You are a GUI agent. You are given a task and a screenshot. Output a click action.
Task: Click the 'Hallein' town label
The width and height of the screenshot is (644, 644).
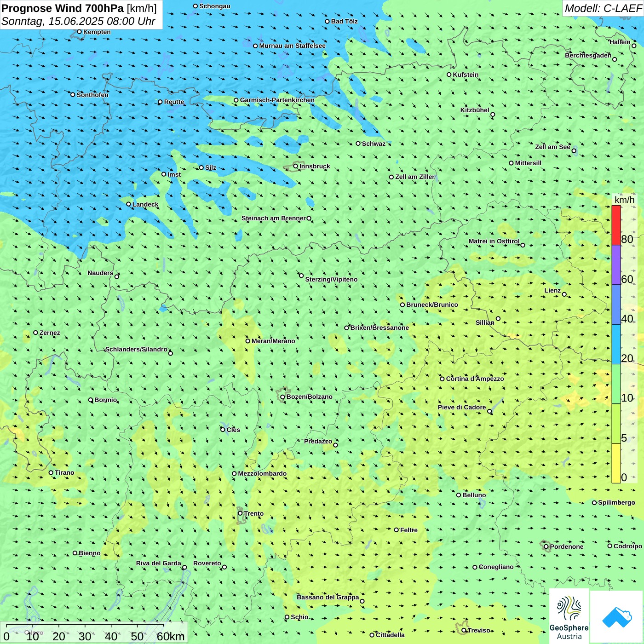pos(620,42)
